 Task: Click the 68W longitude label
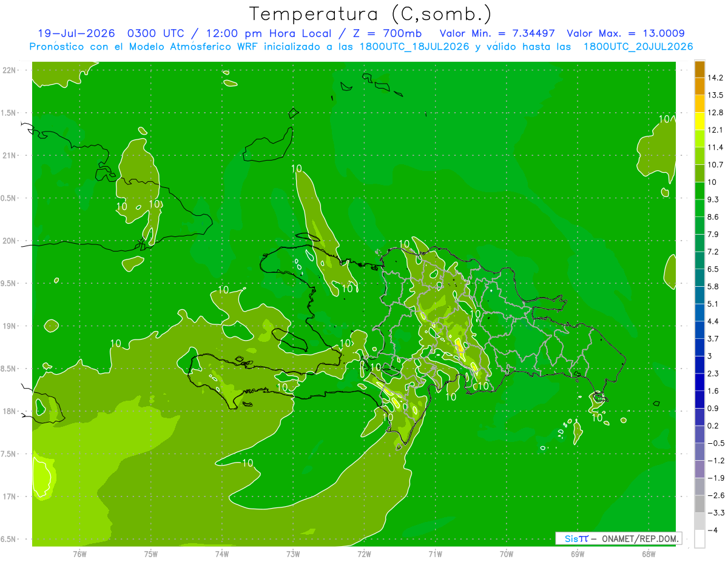point(649,554)
